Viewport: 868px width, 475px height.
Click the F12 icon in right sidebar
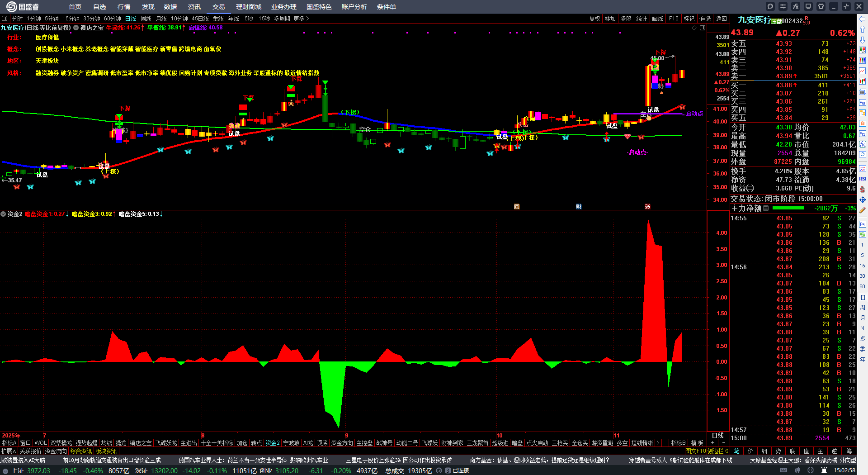pyautogui.click(x=863, y=134)
